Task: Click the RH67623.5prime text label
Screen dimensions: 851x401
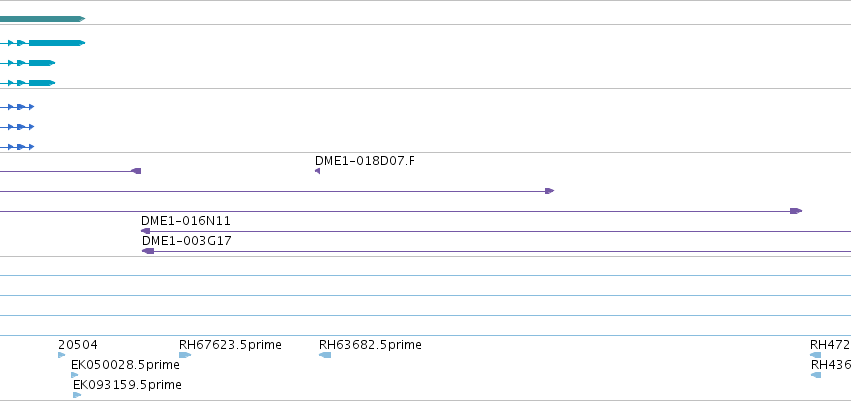Action: (230, 345)
